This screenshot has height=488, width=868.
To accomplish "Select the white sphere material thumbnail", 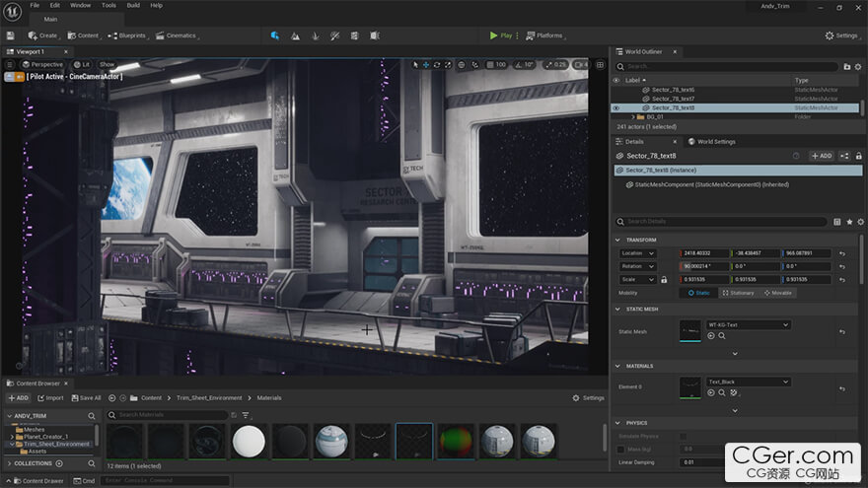I will click(249, 441).
